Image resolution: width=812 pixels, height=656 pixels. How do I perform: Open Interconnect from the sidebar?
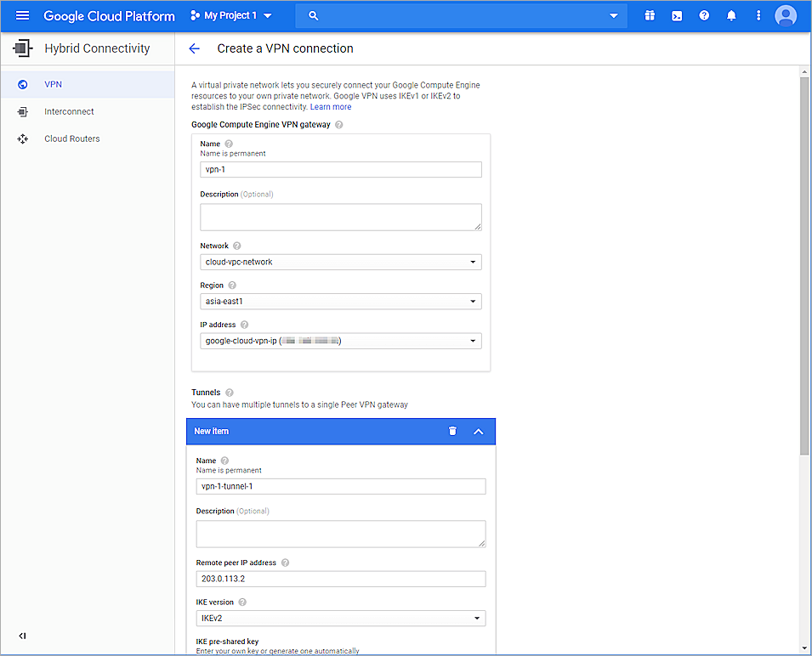[x=68, y=111]
